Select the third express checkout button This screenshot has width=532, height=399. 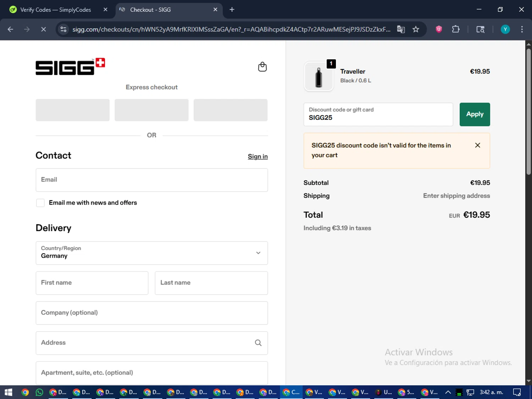(x=230, y=110)
